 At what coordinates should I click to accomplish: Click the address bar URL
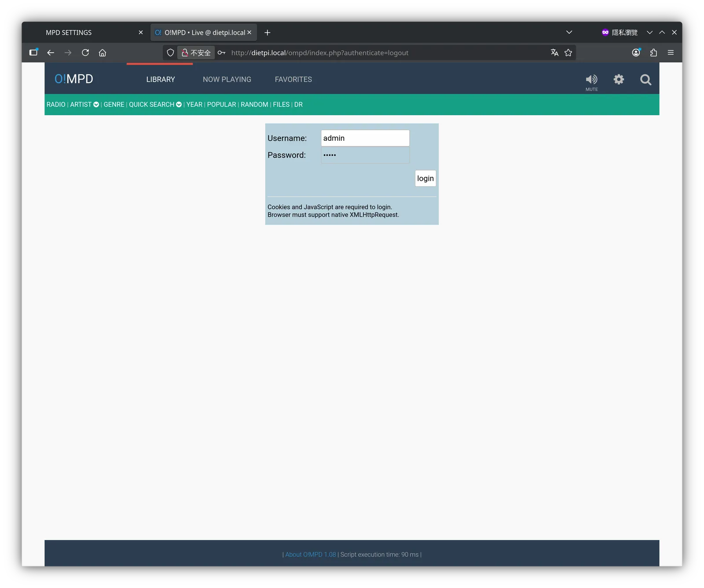click(x=320, y=53)
